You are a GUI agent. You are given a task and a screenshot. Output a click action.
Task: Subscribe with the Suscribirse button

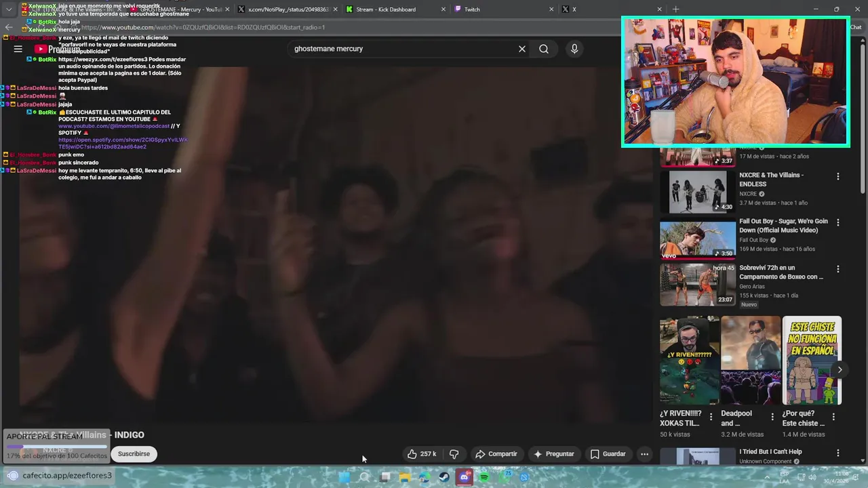134,454
